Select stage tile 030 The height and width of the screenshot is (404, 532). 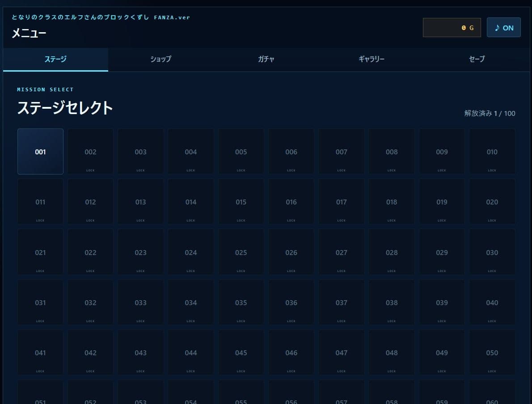pyautogui.click(x=492, y=252)
